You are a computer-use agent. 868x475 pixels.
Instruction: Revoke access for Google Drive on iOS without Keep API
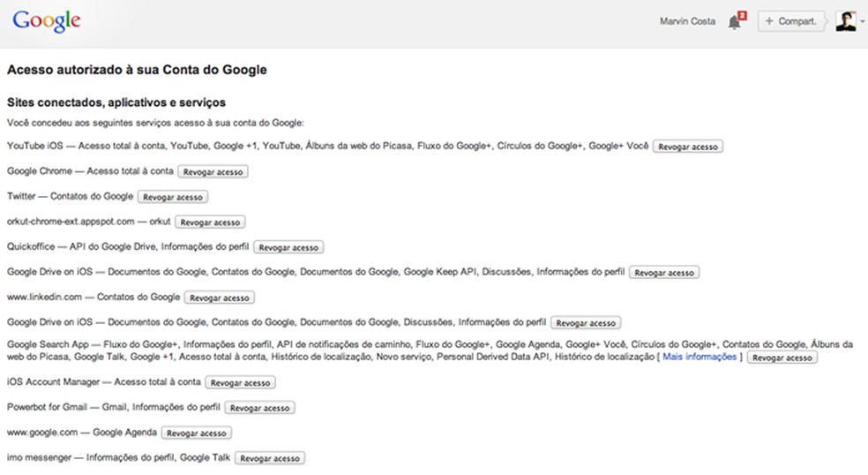(x=586, y=322)
